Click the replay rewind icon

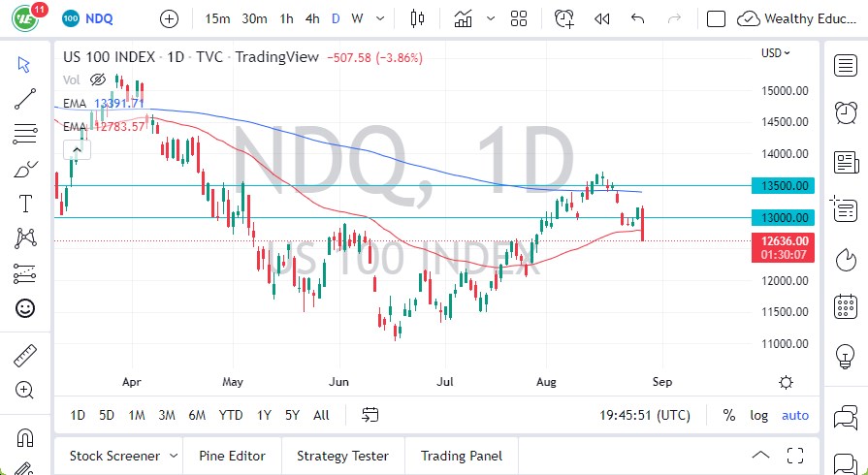tap(602, 18)
